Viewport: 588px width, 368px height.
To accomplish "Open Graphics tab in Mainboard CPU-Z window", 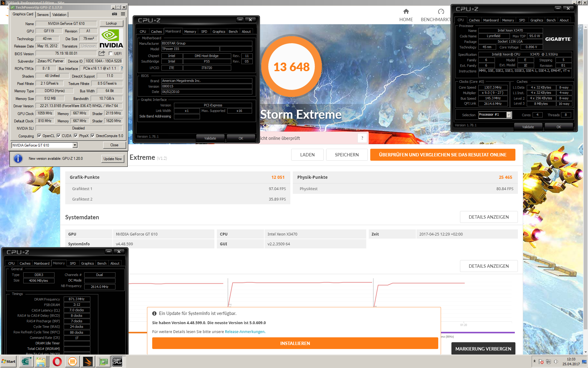I will [219, 32].
